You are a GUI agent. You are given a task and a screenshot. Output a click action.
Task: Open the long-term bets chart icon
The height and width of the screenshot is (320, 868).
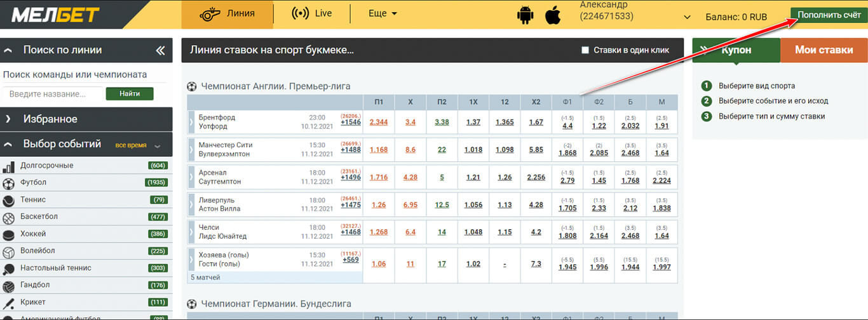[9, 166]
